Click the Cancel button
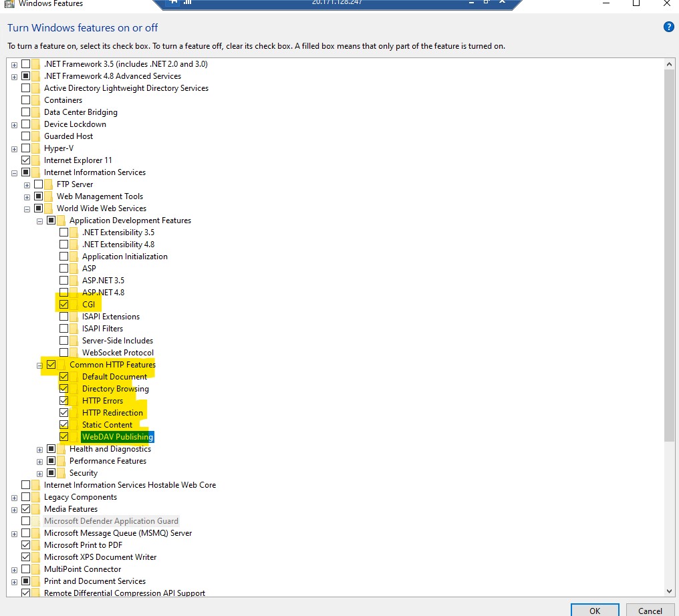Image resolution: width=679 pixels, height=616 pixels. pos(650,611)
